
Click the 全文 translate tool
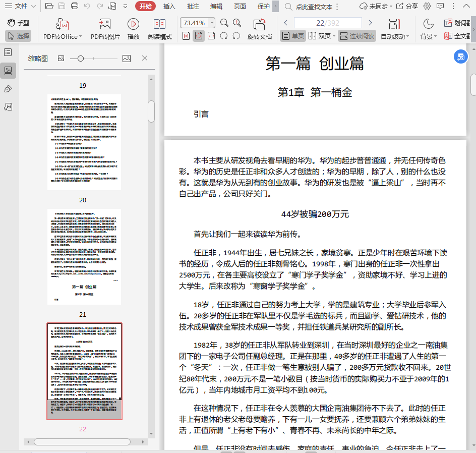pos(457,36)
